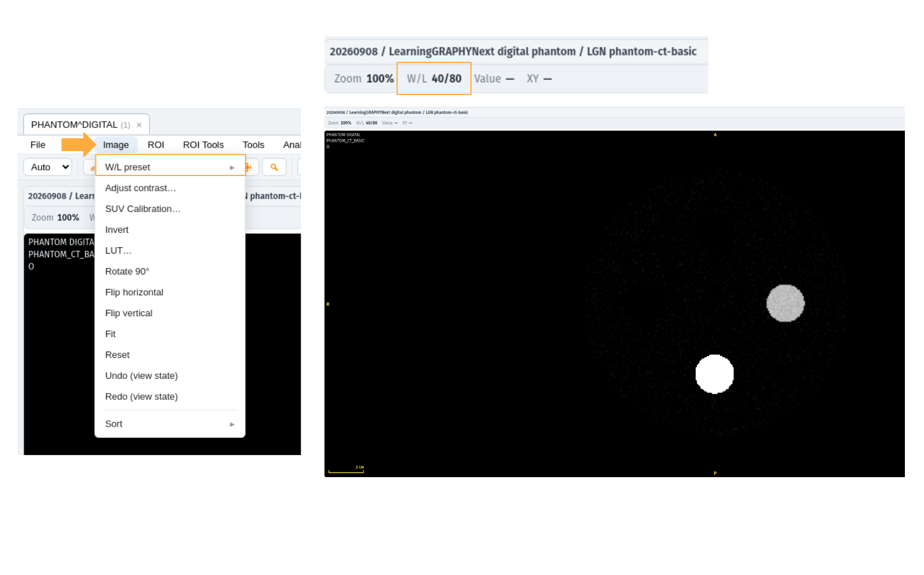Open the File menu

[38, 145]
